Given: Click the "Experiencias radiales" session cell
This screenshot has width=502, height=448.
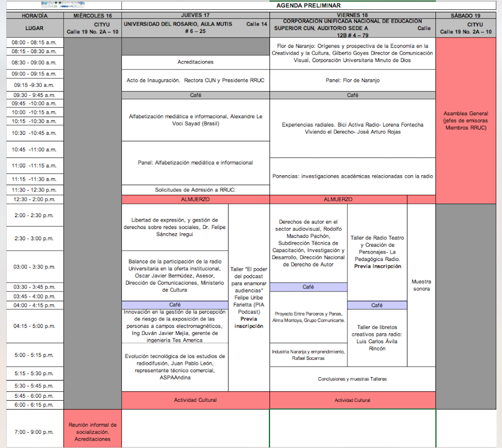Looking at the screenshot, I should click(353, 128).
